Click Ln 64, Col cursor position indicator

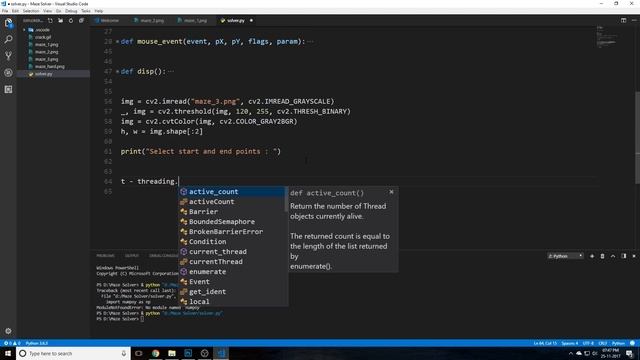pos(545,343)
